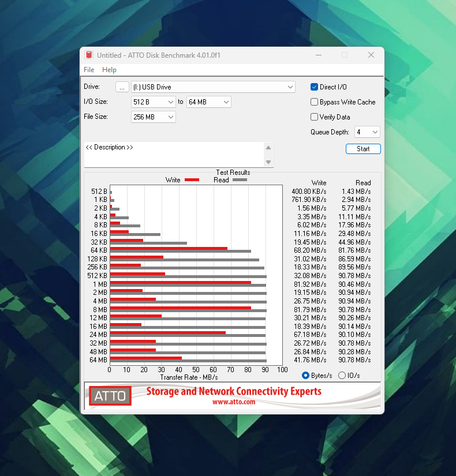This screenshot has width=456, height=476.
Task: Click the Read column header in results
Action: pos(363,183)
